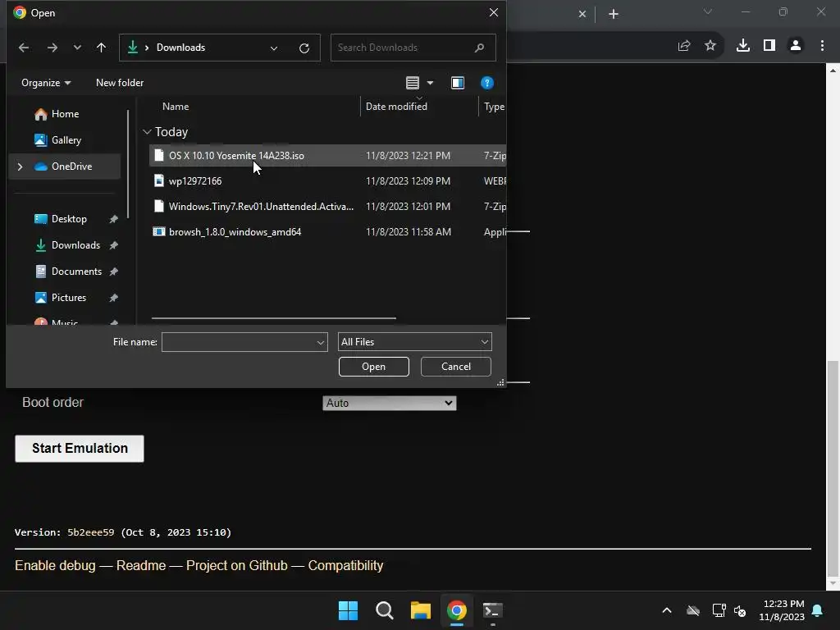Change the view layout icon
Image resolution: width=840 pixels, height=630 pixels.
pyautogui.click(x=412, y=83)
